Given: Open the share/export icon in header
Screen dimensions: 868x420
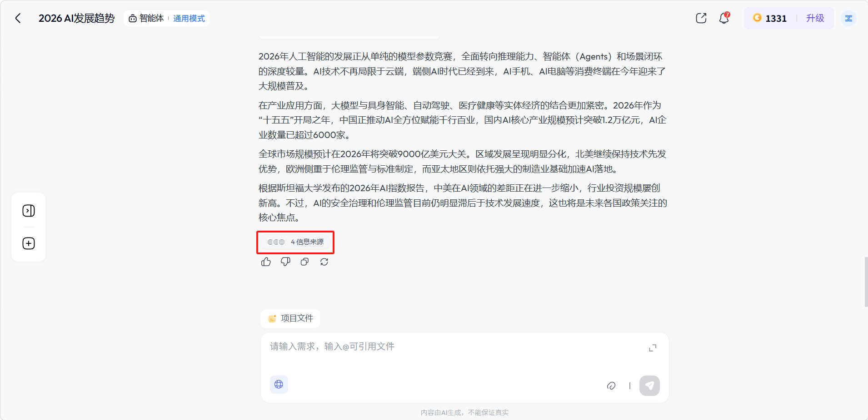Looking at the screenshot, I should click(701, 18).
